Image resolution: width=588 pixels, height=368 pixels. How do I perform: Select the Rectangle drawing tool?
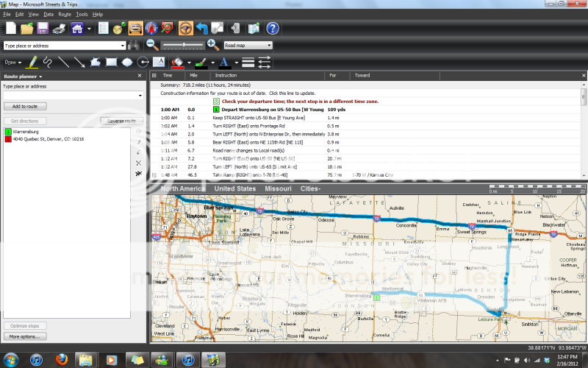(x=111, y=62)
